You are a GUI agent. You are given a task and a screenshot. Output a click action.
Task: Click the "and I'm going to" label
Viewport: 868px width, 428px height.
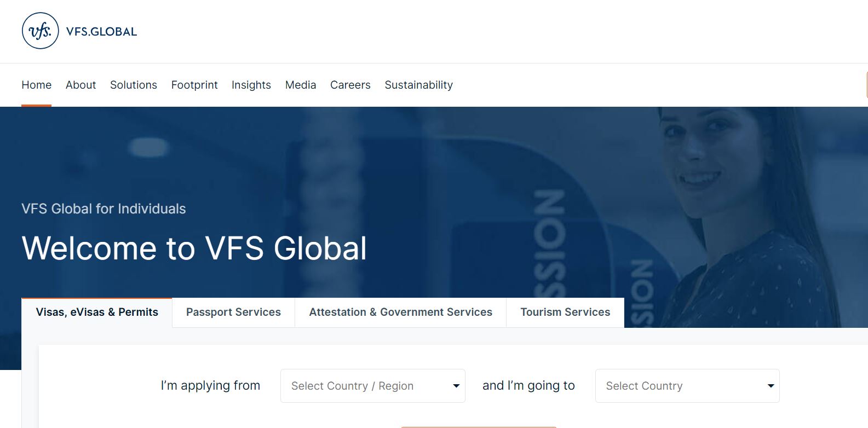click(x=528, y=385)
